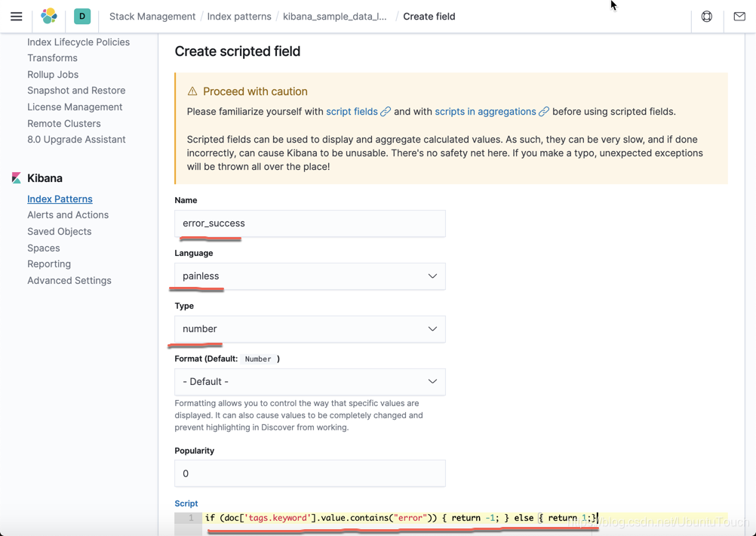Expand the Format dropdown showing Default

coord(310,381)
